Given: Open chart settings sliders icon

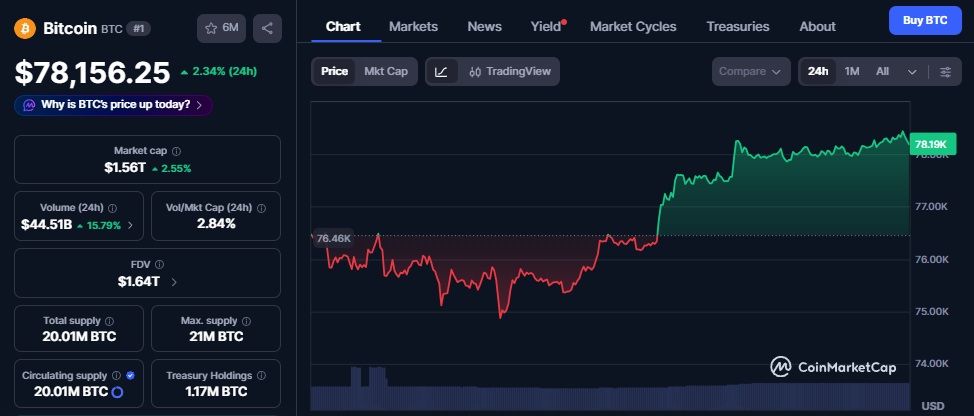Looking at the screenshot, I should click(945, 71).
